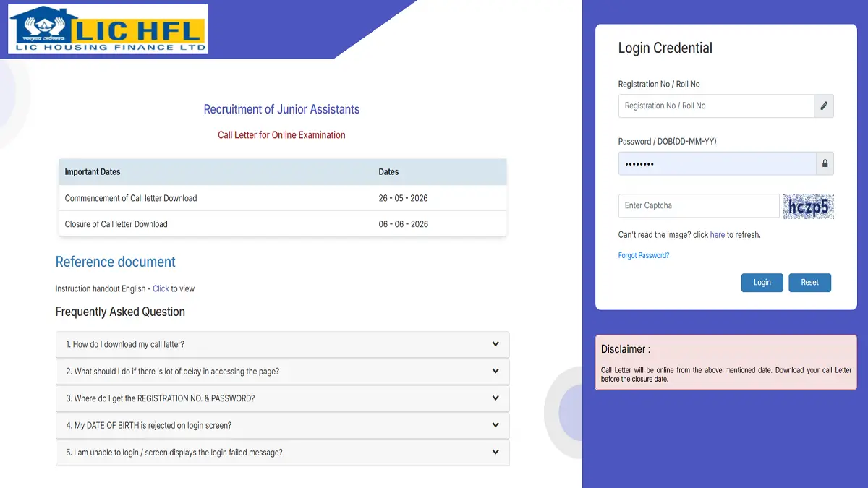Click the Login button

762,283
